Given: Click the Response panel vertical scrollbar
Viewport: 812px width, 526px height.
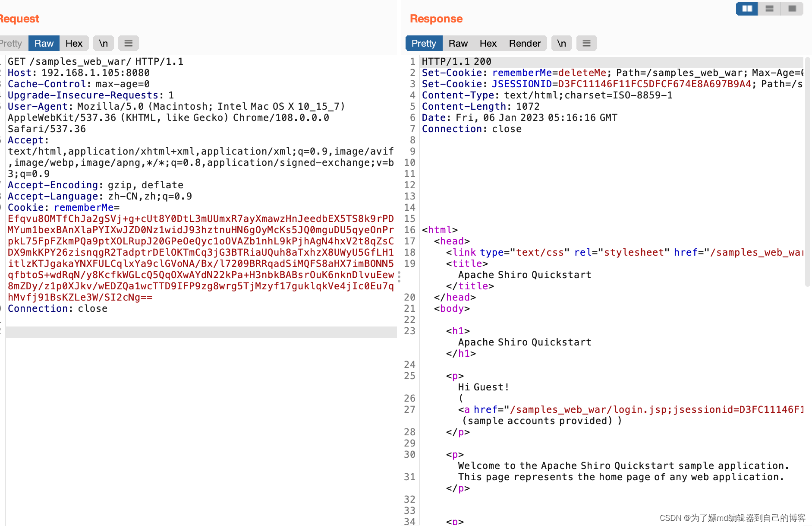Looking at the screenshot, I should pyautogui.click(x=807, y=172).
